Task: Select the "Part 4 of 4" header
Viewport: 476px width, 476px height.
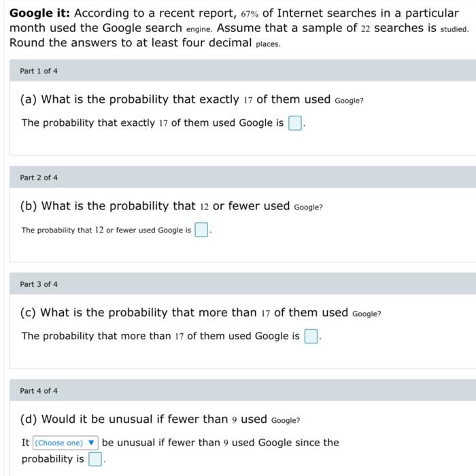Action: click(x=243, y=390)
